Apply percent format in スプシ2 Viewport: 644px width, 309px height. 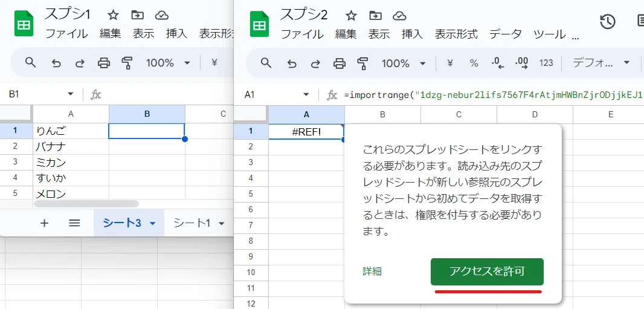click(474, 63)
